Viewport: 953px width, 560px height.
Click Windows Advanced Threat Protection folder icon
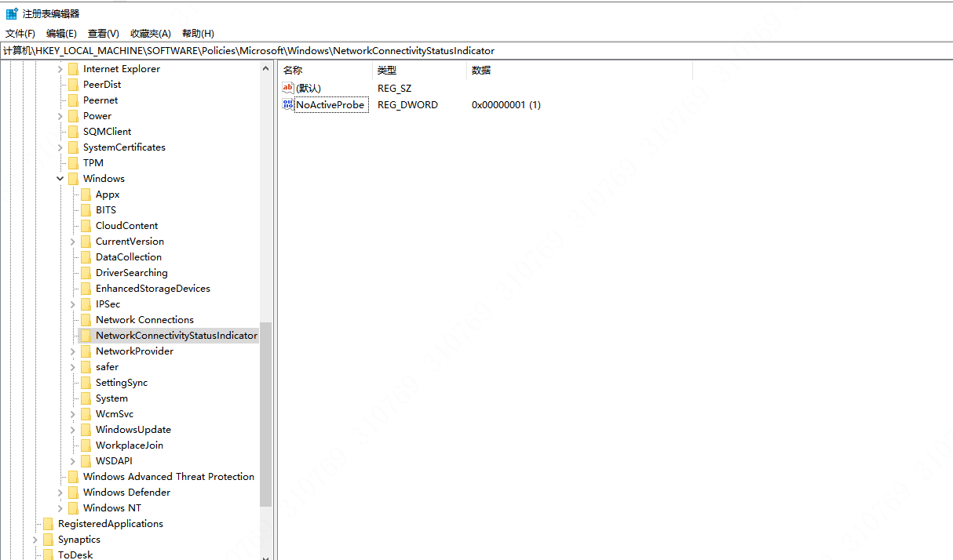coord(73,477)
